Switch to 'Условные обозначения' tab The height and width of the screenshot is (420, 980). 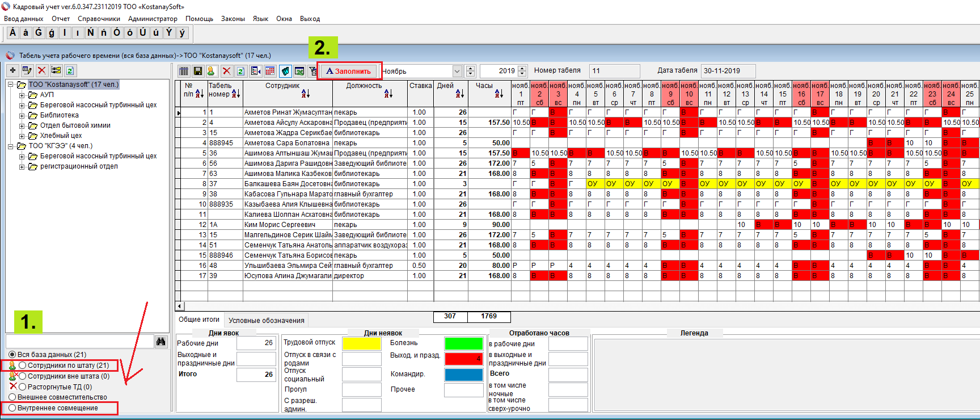click(266, 320)
